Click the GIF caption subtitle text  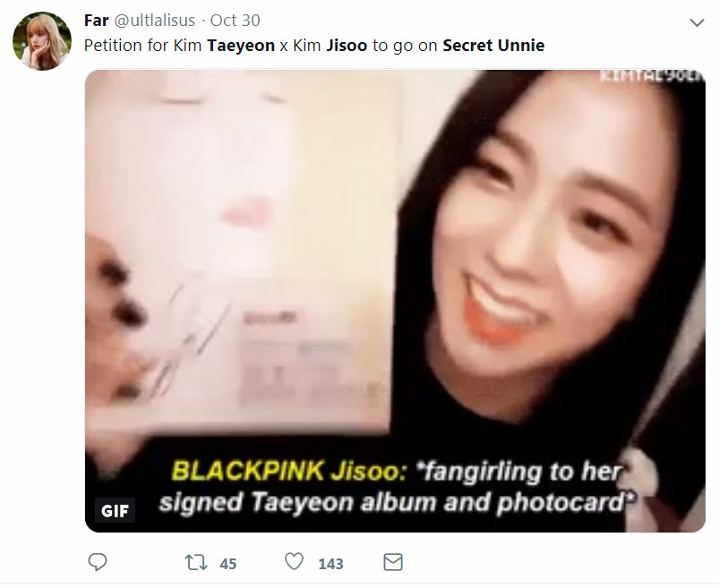pos(397,487)
